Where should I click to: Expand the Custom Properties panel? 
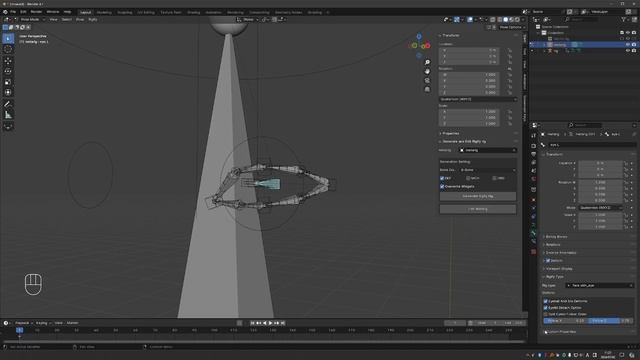[562, 332]
